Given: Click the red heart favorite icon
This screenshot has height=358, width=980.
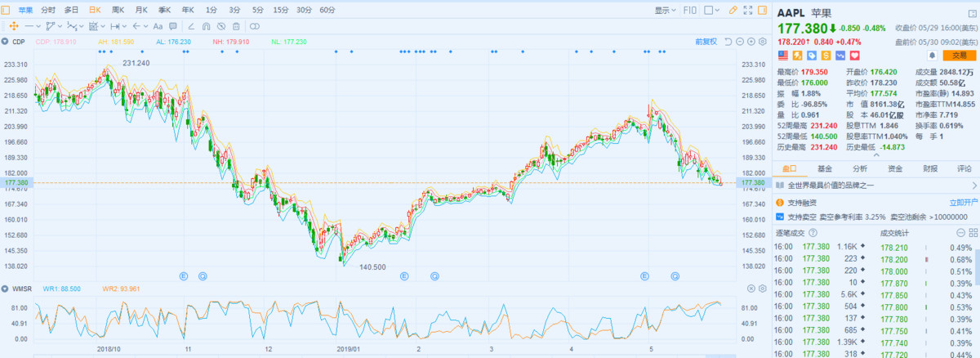Looking at the screenshot, I should (855, 56).
